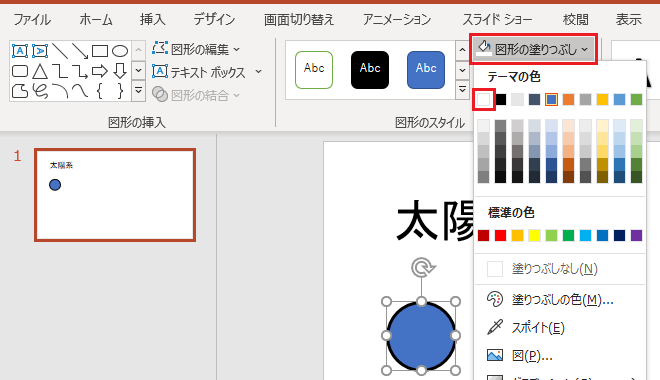Switch to the 校閲 tab
This screenshot has height=380, width=660.
click(x=575, y=19)
